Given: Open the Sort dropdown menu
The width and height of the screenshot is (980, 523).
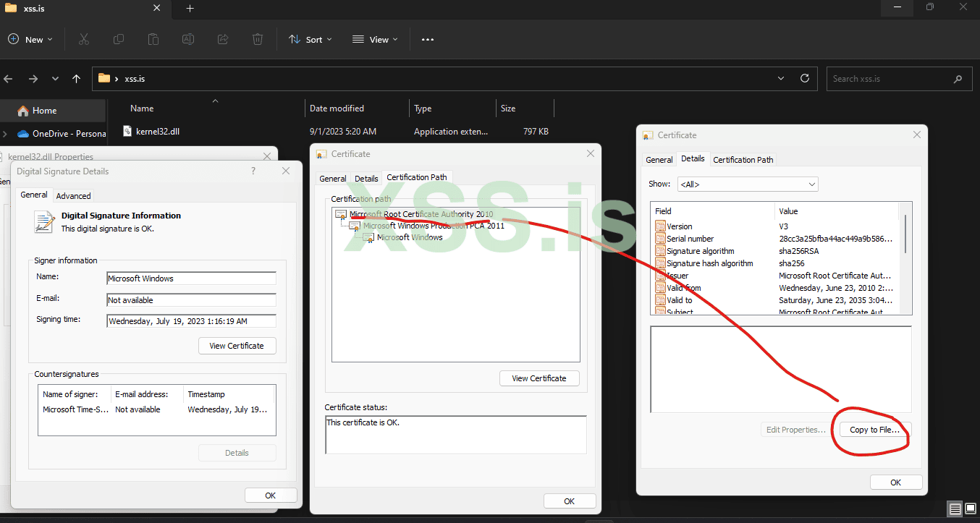Looking at the screenshot, I should pos(311,39).
